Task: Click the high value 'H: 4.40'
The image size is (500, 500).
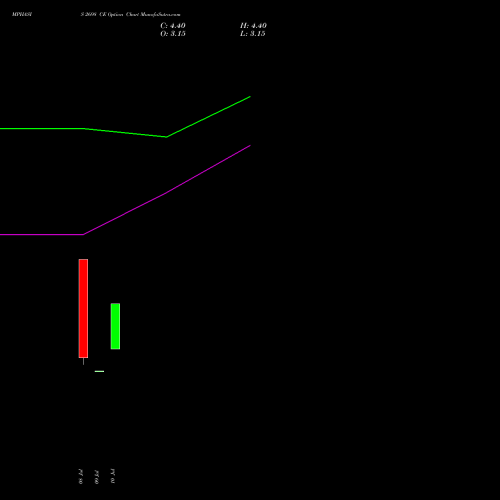Action: tap(253, 26)
